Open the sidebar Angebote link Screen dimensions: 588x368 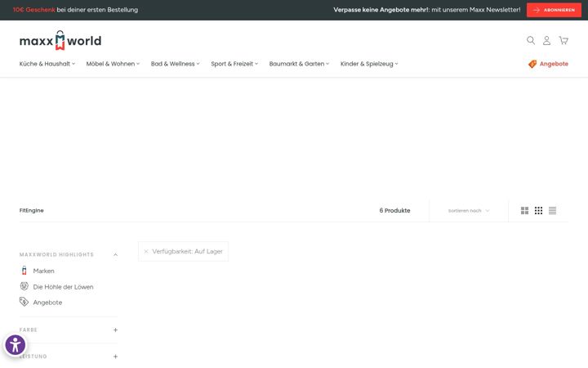pyautogui.click(x=47, y=303)
